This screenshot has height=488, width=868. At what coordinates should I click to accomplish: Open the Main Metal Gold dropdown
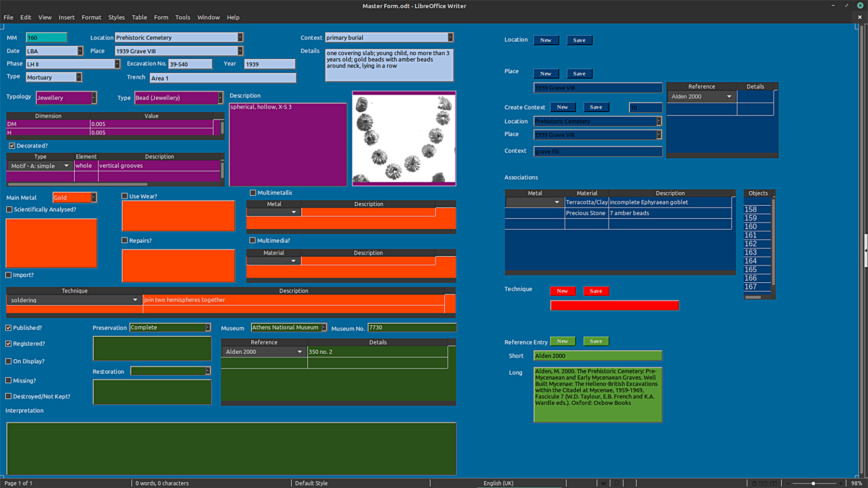[x=94, y=198]
